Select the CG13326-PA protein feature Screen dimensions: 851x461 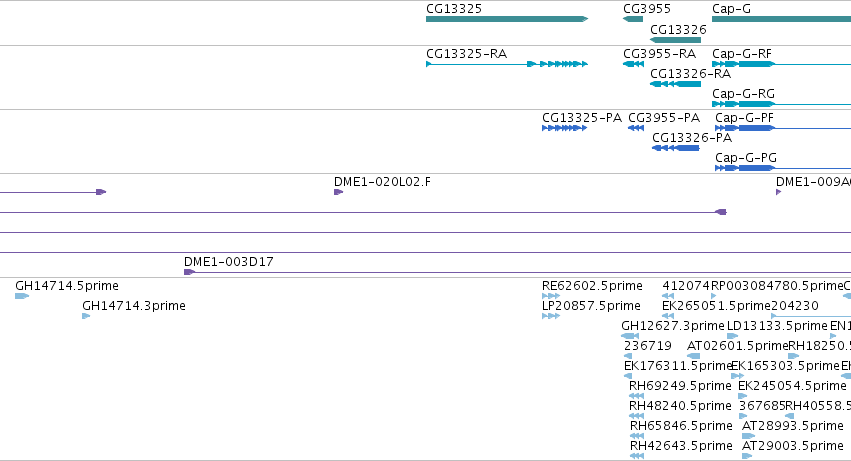tap(676, 148)
